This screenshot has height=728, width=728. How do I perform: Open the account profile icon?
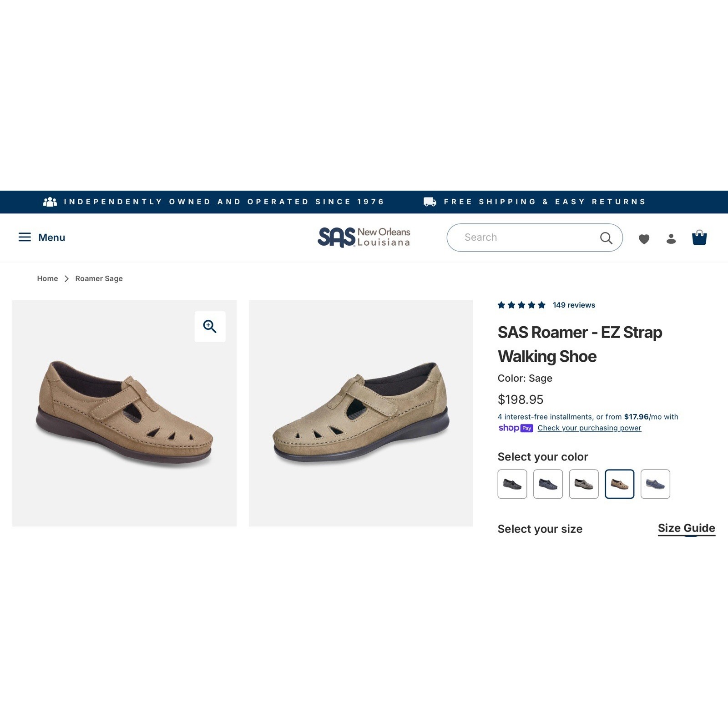[x=671, y=239]
